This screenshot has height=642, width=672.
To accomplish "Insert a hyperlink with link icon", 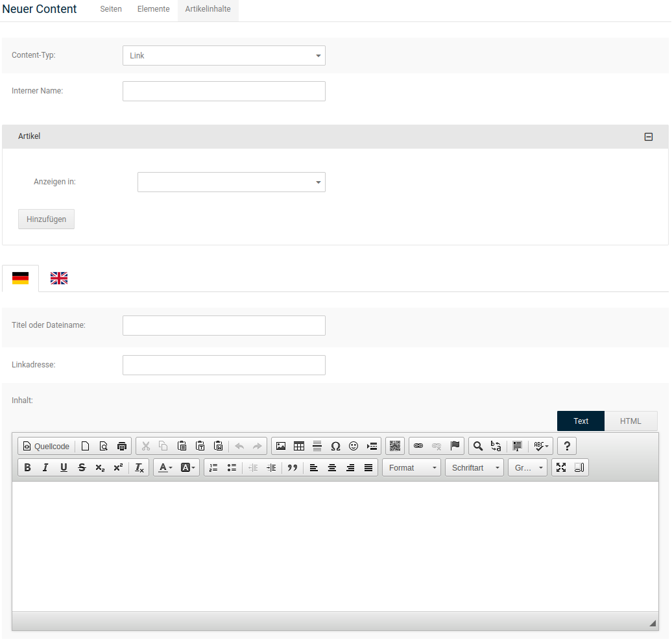I will coord(418,446).
